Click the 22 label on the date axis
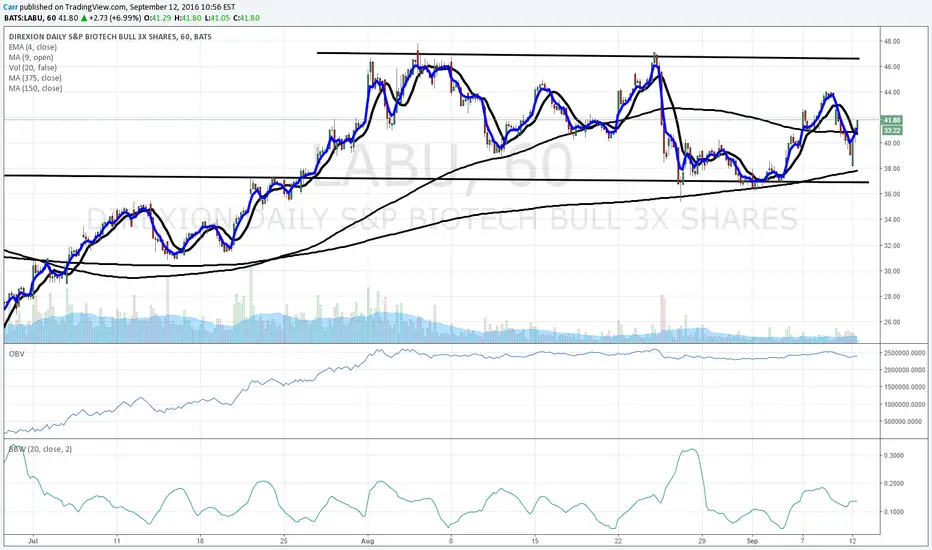This screenshot has width=932, height=550. click(618, 542)
